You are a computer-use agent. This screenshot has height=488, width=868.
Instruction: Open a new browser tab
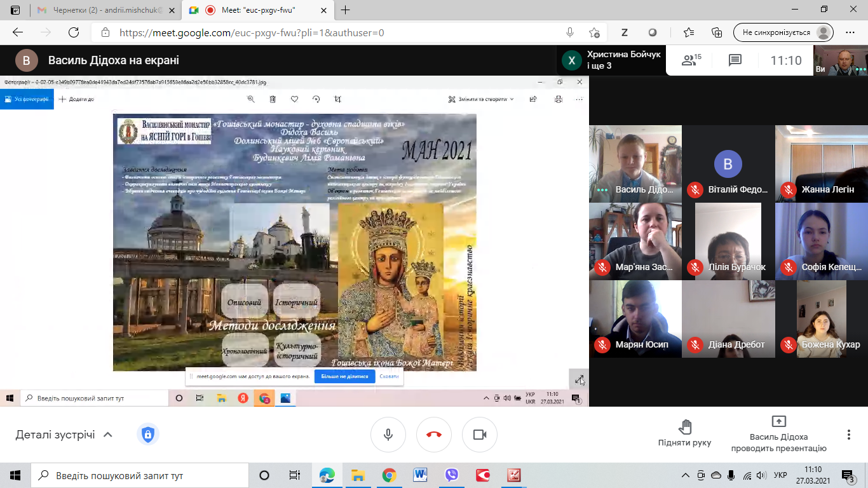click(x=346, y=10)
